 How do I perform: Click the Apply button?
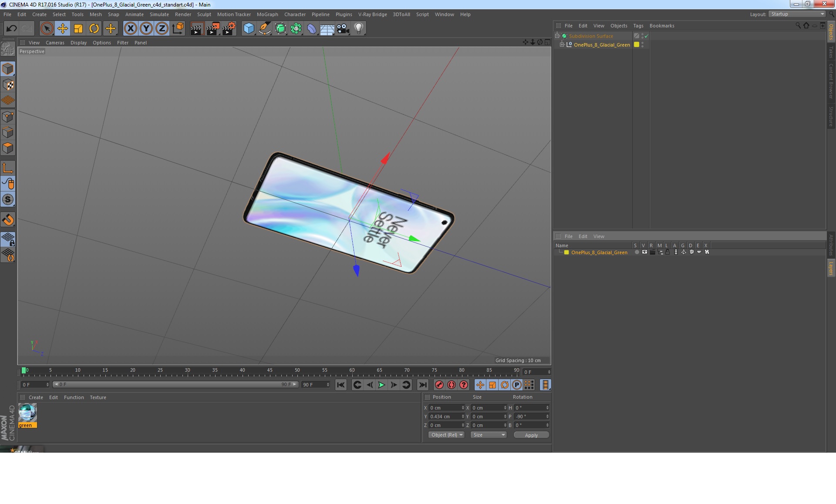point(531,435)
